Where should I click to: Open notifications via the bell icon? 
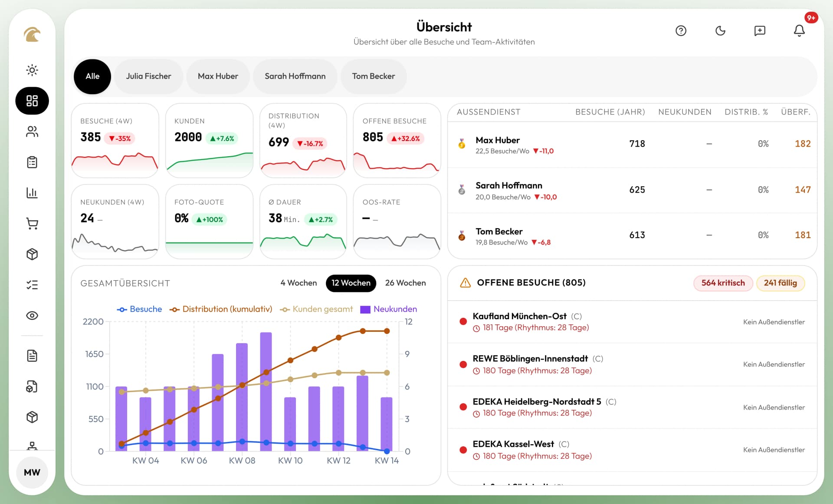(x=799, y=31)
